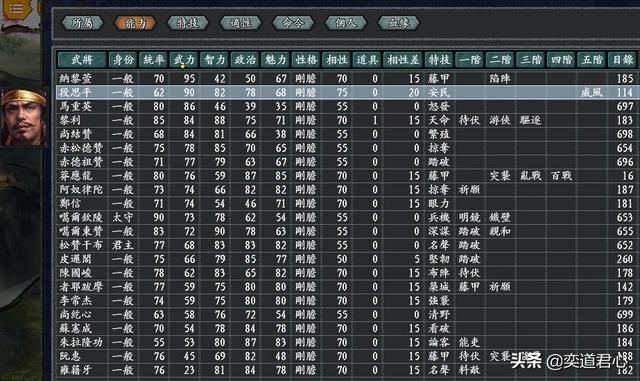Select officer 赤德祖贊

[x=81, y=162]
